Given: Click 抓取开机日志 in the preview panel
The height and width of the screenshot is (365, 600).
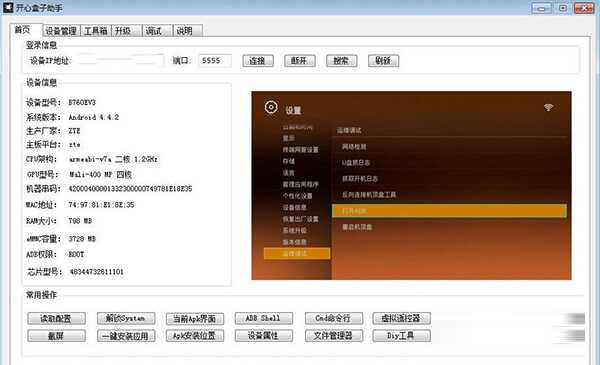Looking at the screenshot, I should (x=360, y=179).
